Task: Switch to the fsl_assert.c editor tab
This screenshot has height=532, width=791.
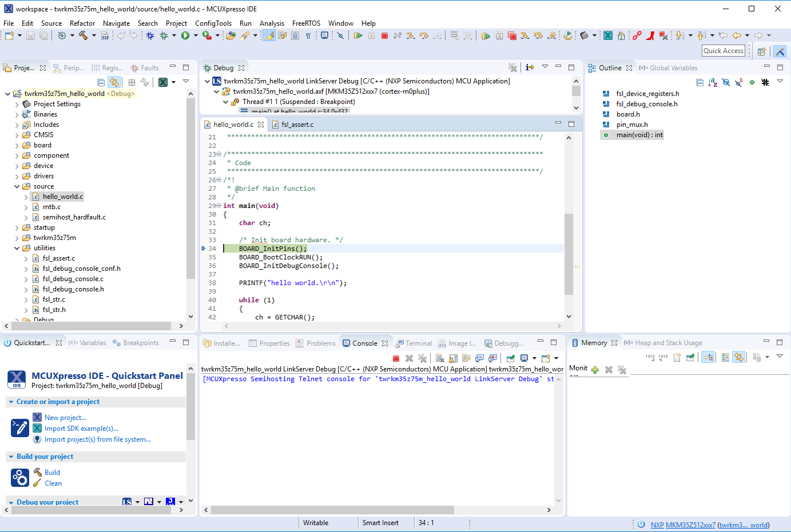Action: (x=297, y=125)
